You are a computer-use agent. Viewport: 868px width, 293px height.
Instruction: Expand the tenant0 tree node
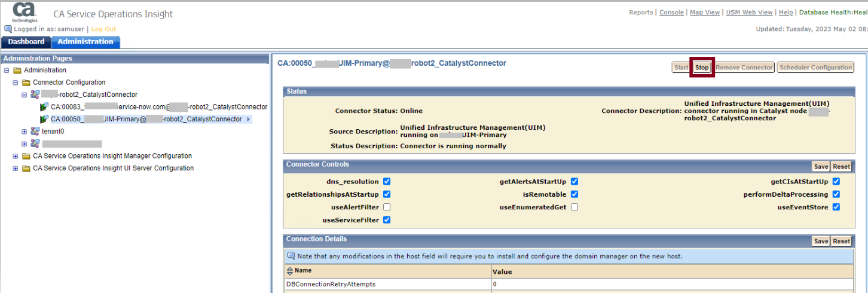point(25,132)
